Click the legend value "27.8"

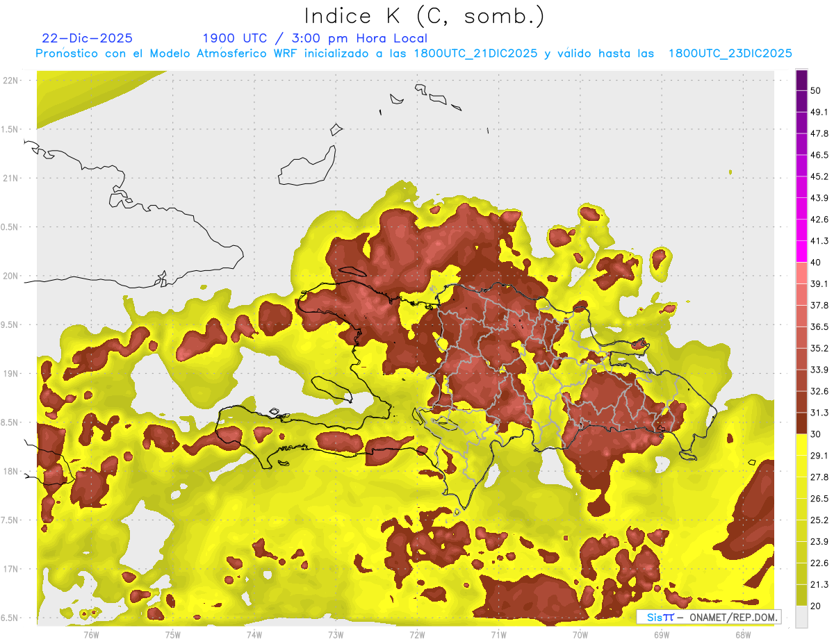pos(819,477)
